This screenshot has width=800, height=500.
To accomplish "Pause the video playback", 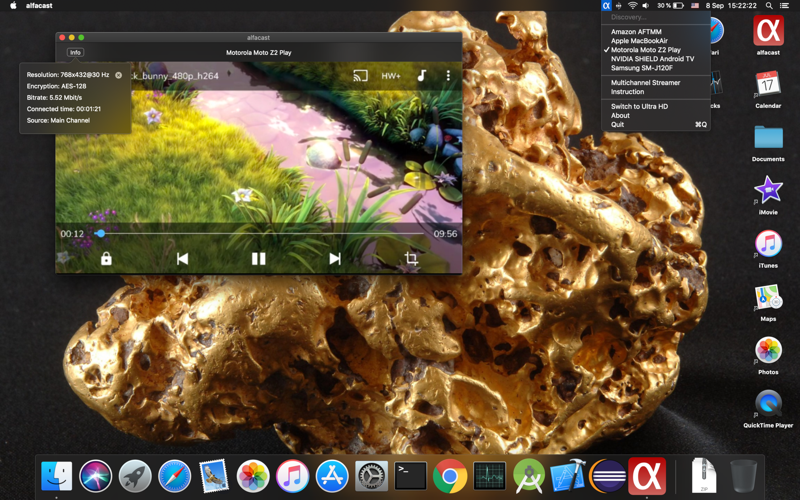I will [x=258, y=258].
